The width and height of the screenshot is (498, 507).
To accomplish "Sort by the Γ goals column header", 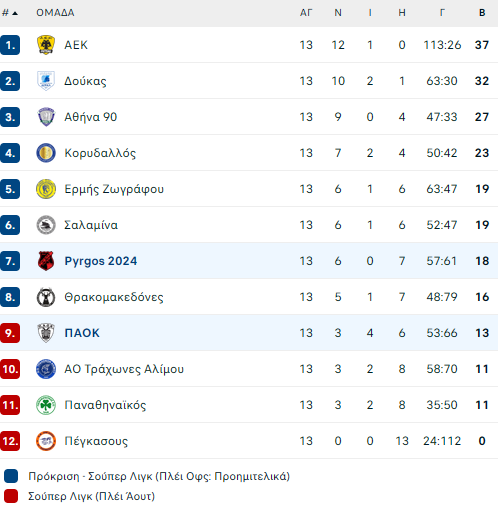I will pos(442,13).
